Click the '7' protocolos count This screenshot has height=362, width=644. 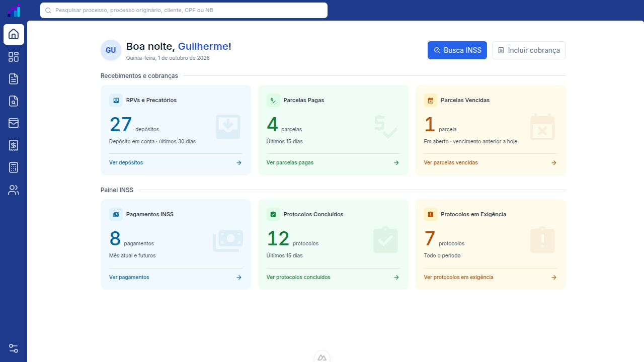(430, 239)
